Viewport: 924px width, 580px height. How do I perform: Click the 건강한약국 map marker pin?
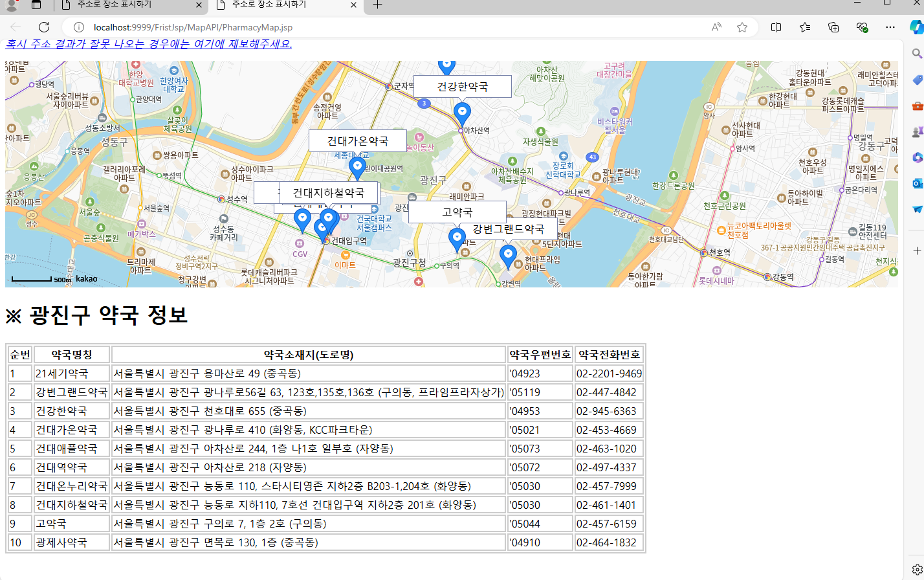462,115
